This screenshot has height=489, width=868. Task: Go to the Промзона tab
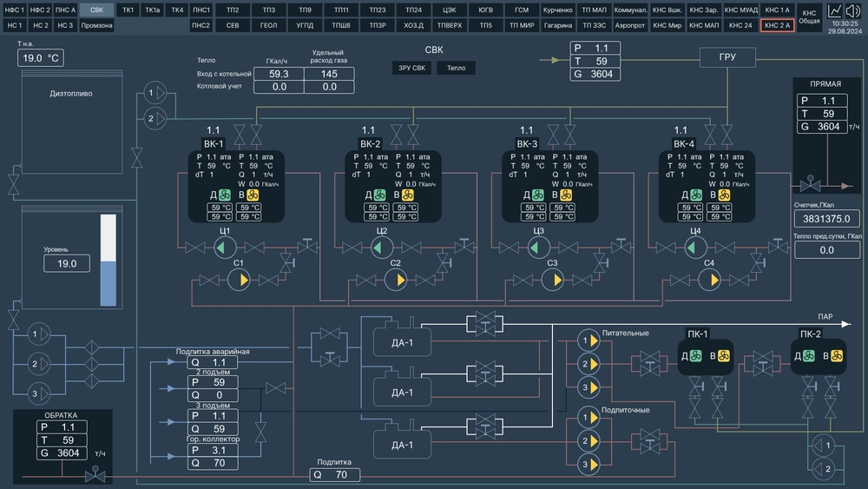coord(96,25)
